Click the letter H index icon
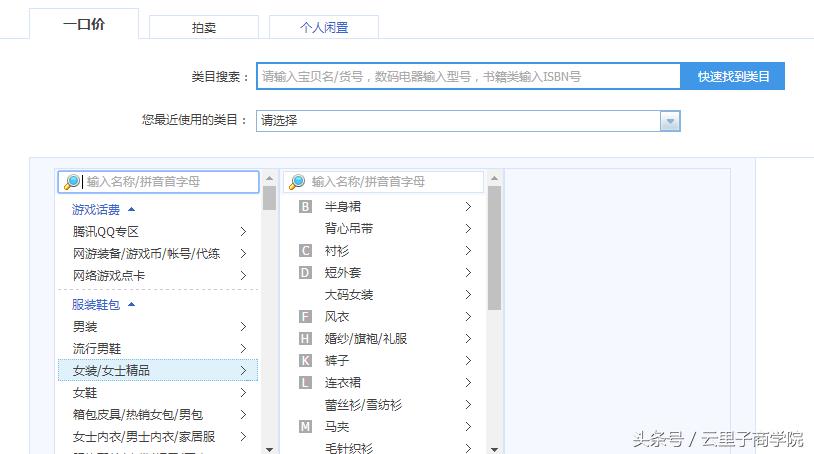This screenshot has width=814, height=454. click(306, 339)
